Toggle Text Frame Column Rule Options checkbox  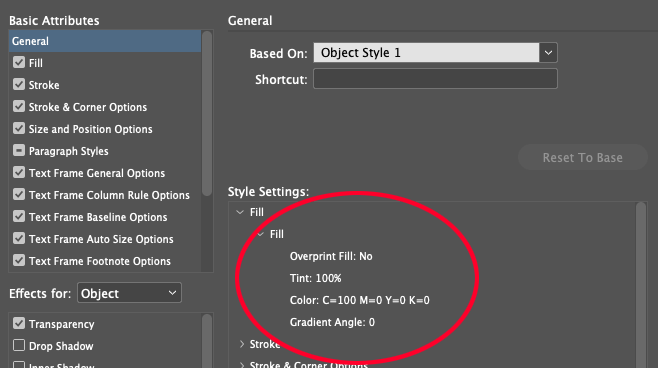point(19,194)
